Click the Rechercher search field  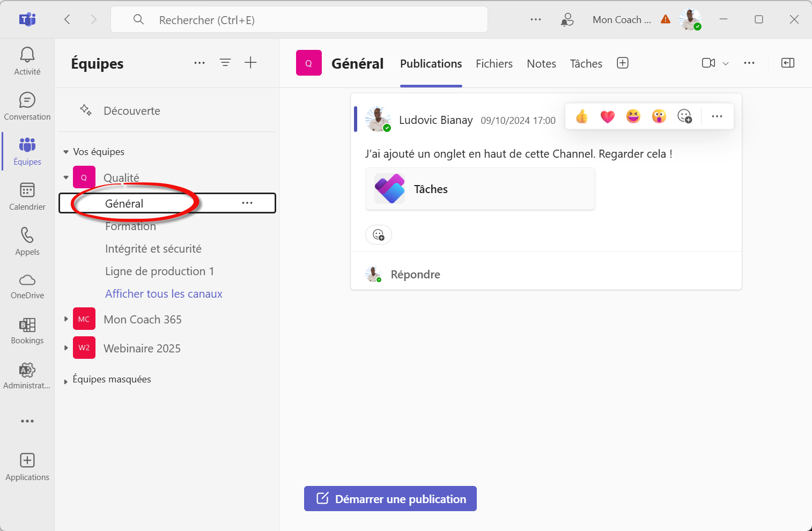point(311,20)
